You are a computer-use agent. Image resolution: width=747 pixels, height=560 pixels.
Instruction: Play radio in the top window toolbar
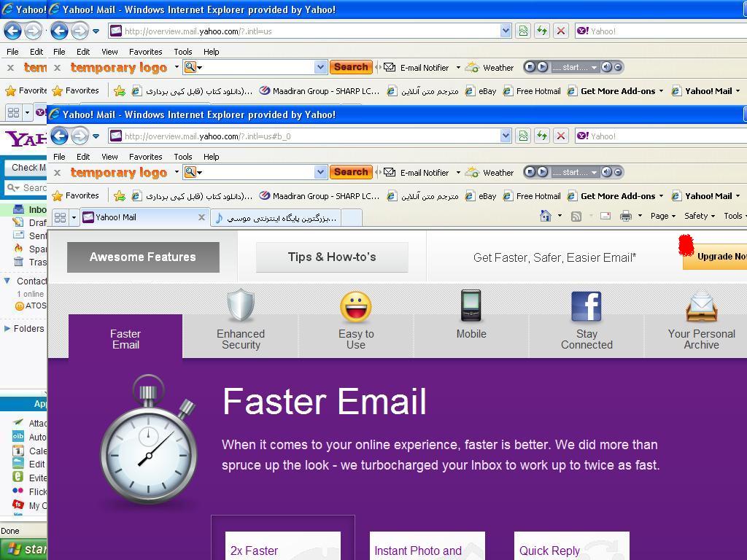coord(542,66)
